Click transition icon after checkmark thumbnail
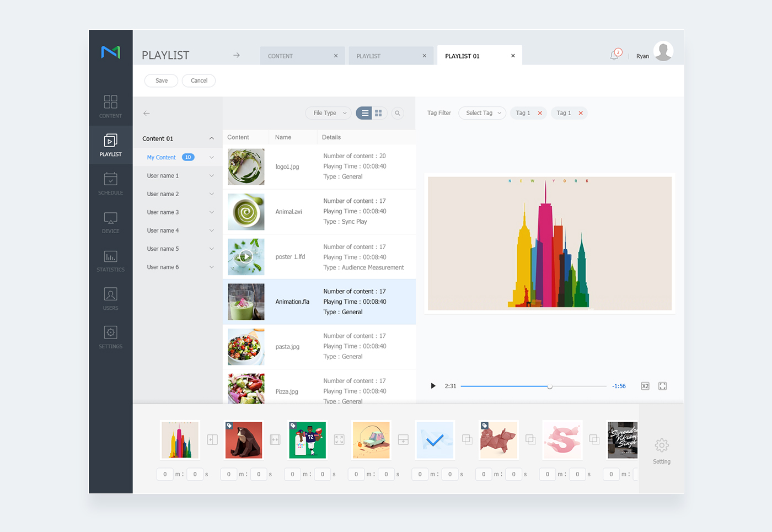772x532 pixels. click(467, 439)
